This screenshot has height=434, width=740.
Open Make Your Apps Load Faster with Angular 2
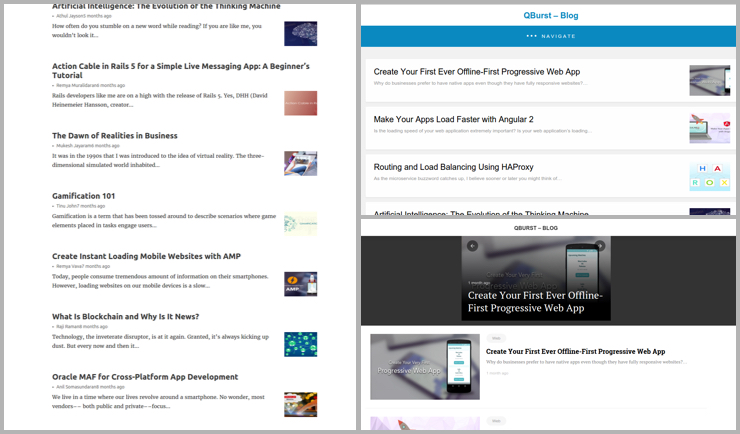[454, 119]
